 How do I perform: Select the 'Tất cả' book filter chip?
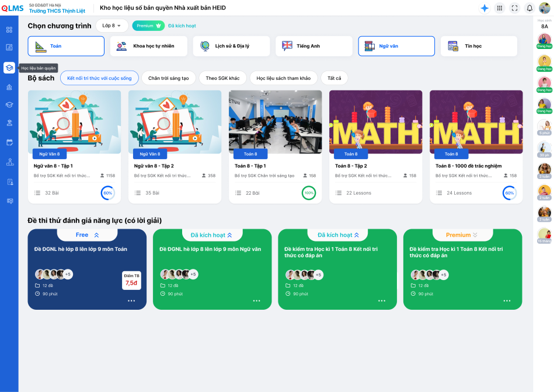[335, 78]
